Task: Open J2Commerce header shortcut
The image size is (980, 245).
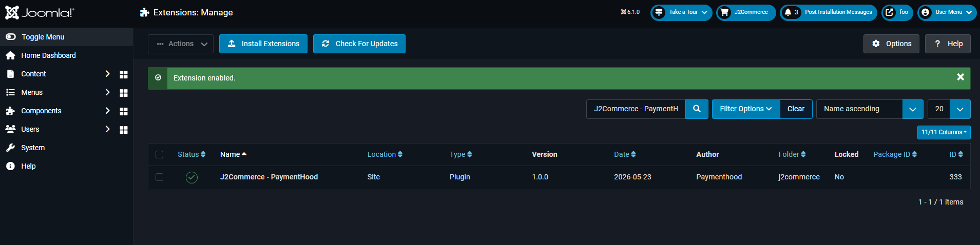Action: [x=746, y=12]
